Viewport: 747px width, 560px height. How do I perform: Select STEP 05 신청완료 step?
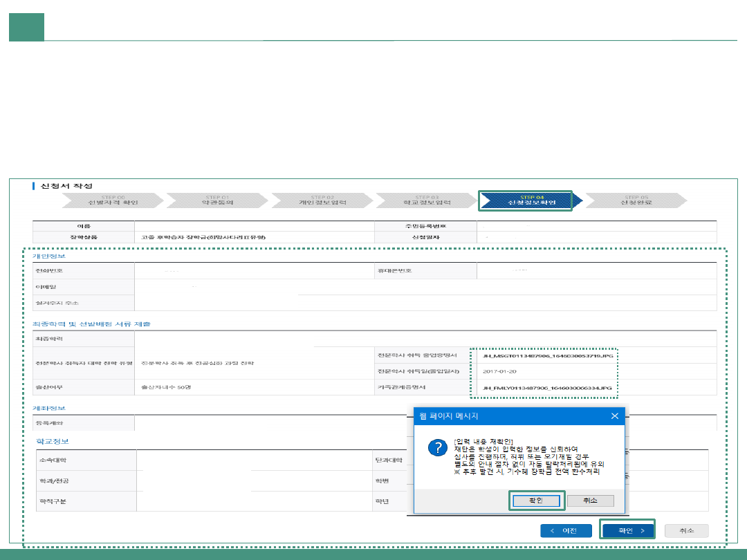point(636,200)
